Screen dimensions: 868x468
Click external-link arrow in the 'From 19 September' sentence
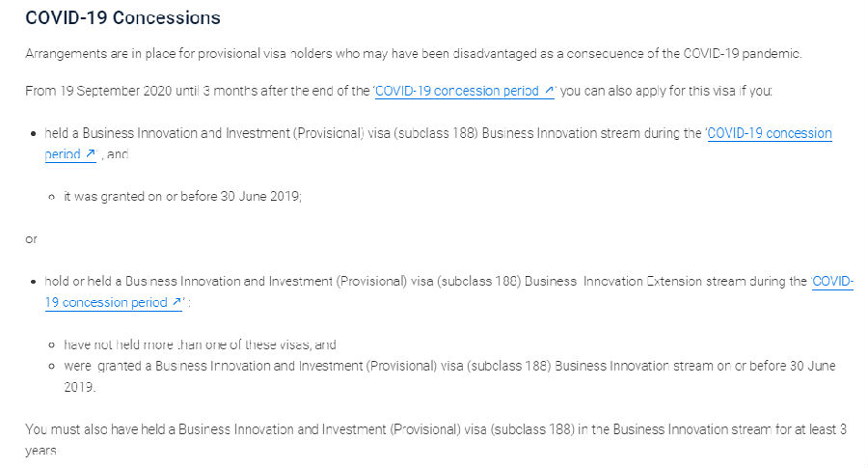coord(549,90)
